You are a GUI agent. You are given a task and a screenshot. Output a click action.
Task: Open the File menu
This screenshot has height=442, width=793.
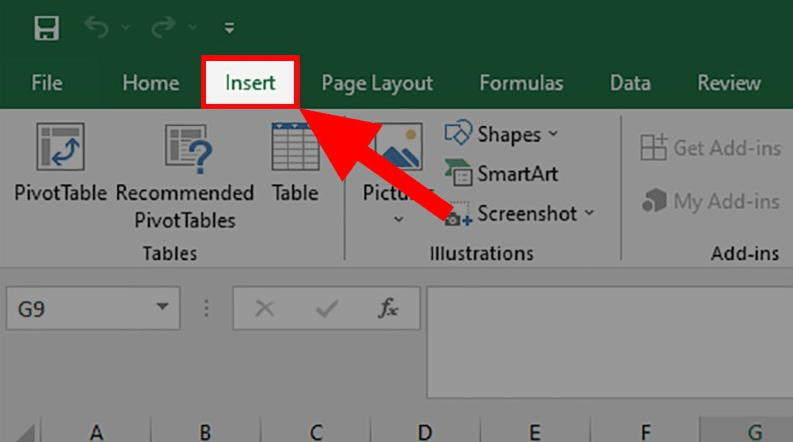(47, 83)
